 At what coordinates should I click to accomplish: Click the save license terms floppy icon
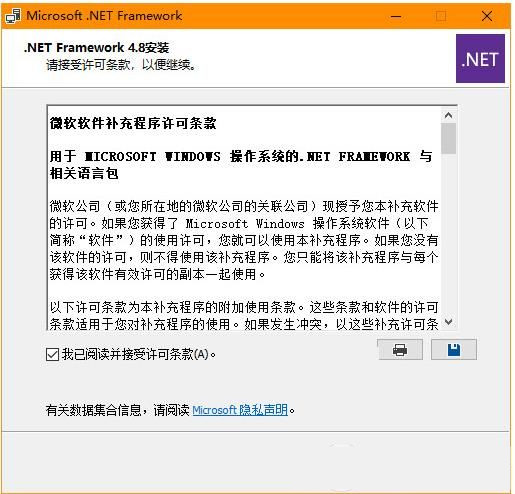[454, 350]
